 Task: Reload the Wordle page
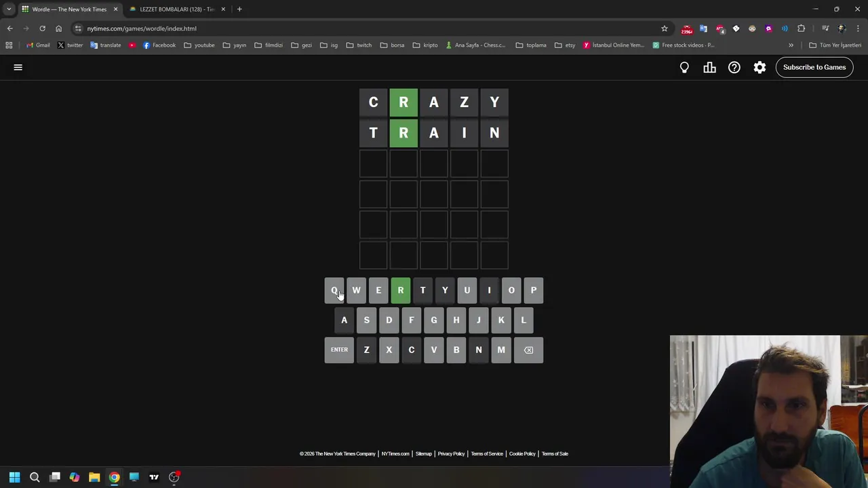pos(42,28)
